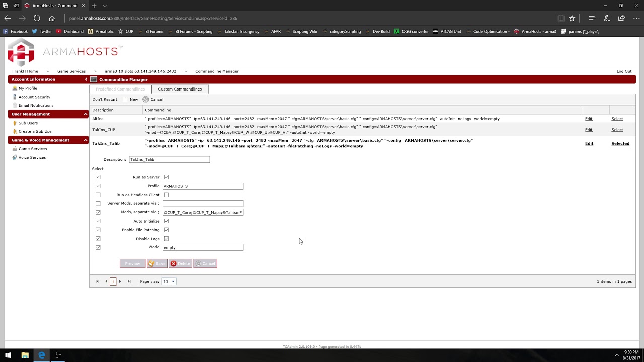Open Windows Start button
Image resolution: width=644 pixels, height=362 pixels.
(x=7, y=355)
